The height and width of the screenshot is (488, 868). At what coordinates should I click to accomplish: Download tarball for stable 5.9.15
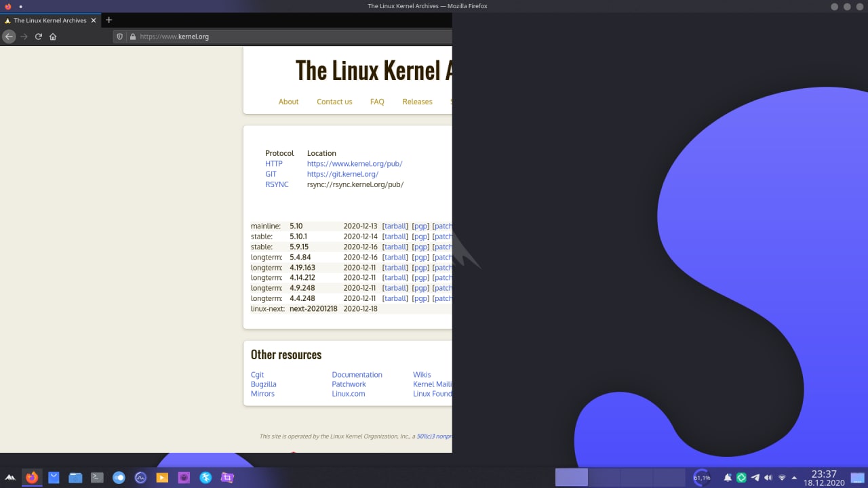click(395, 247)
